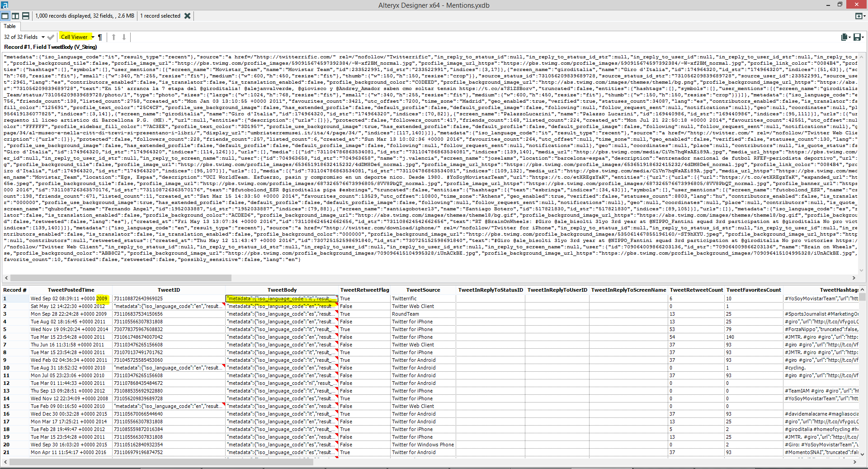Click the TweetRetweetCount column header
Image resolution: width=868 pixels, height=469 pixels.
(696, 290)
